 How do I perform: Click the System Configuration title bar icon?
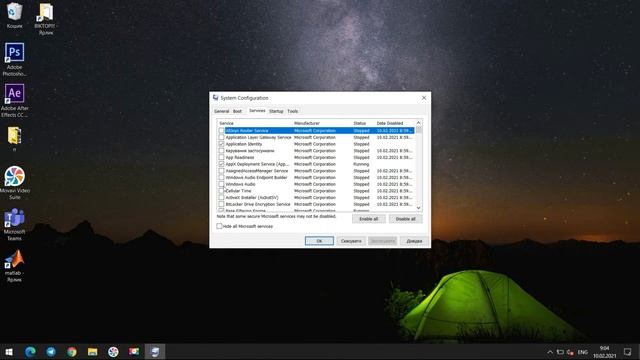point(216,98)
